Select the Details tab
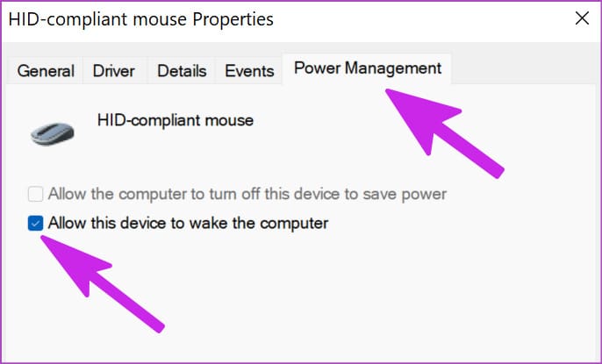This screenshot has height=364, width=602. coord(182,71)
